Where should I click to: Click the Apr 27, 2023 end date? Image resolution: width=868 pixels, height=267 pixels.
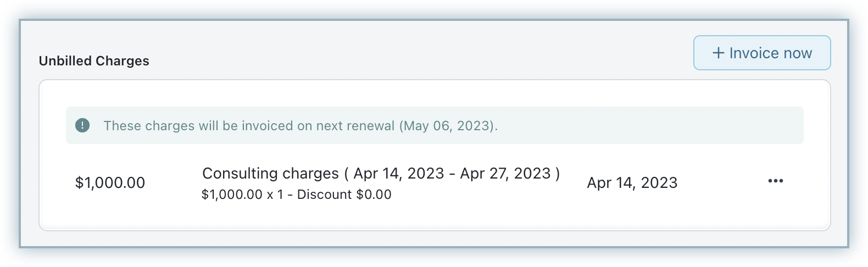tap(505, 174)
